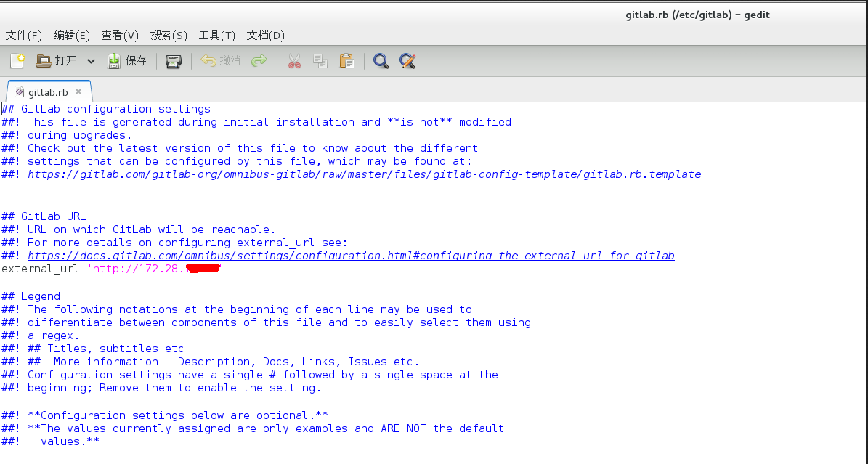This screenshot has width=868, height=464.
Task: Open the 工具(T) menu
Action: [217, 36]
